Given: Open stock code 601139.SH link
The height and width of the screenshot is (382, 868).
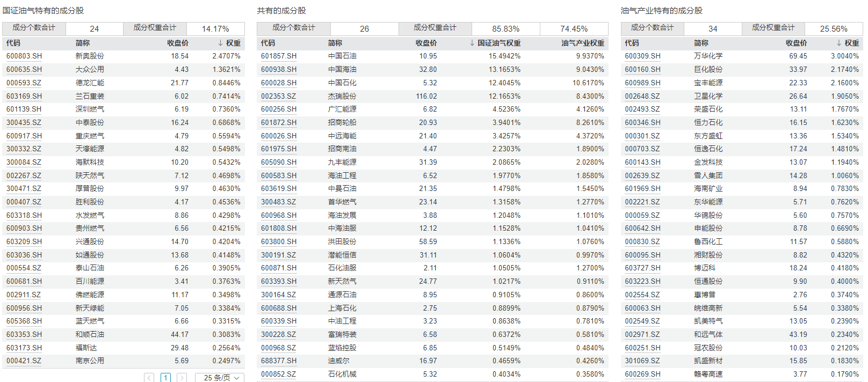Looking at the screenshot, I should (x=24, y=109).
